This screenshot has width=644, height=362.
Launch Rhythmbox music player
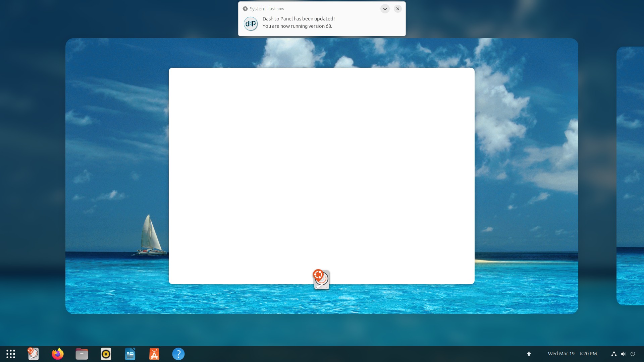tap(106, 354)
